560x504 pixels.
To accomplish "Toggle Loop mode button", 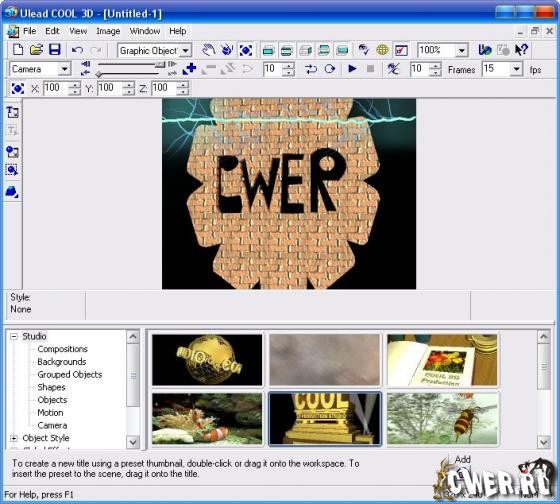I will [330, 69].
